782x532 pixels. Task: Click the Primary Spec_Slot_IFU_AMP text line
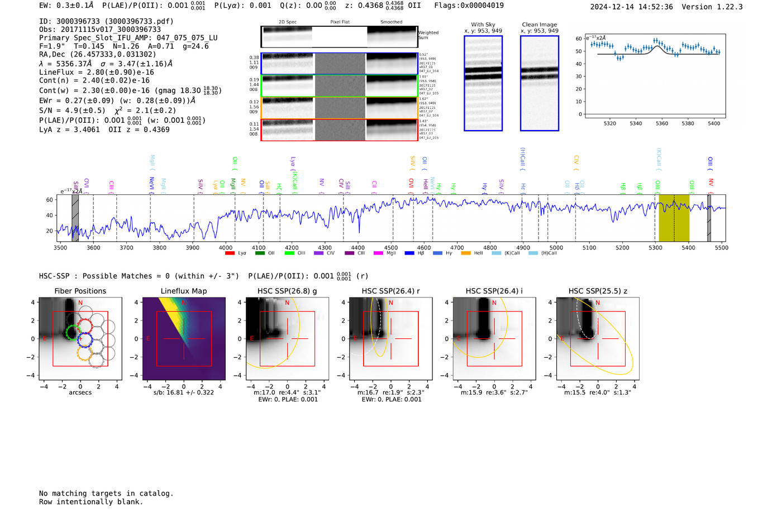point(128,38)
